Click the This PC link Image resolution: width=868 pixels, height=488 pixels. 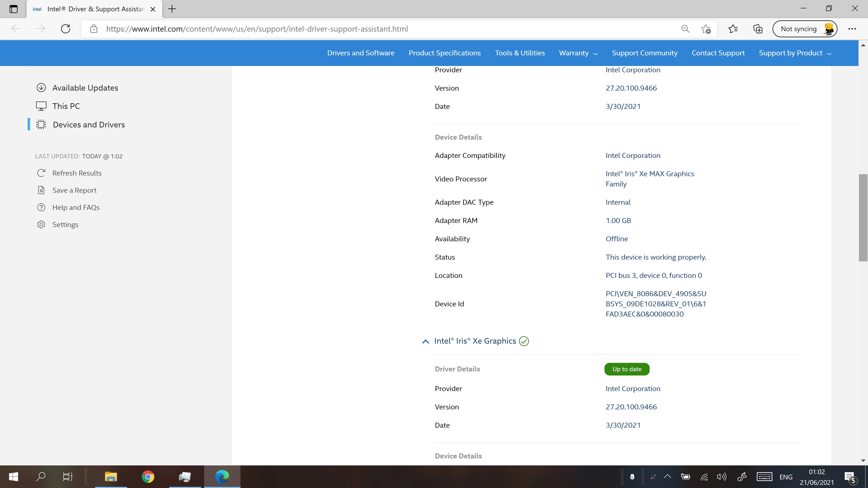point(66,106)
